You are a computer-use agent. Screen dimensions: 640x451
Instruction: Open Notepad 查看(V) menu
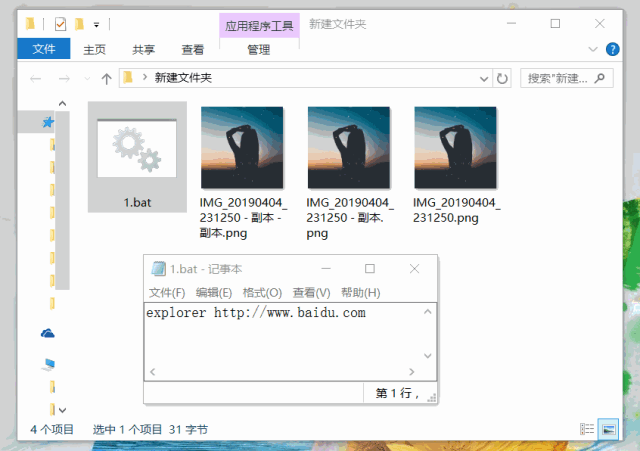click(311, 293)
